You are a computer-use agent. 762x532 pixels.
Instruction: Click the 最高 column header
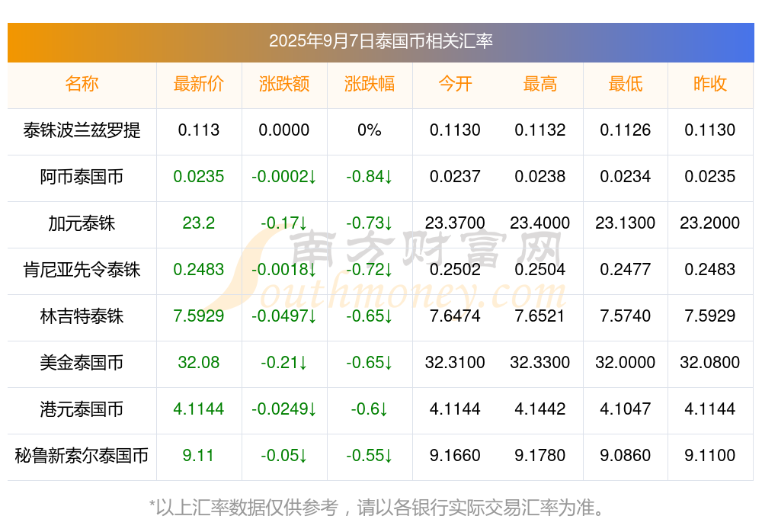(540, 84)
